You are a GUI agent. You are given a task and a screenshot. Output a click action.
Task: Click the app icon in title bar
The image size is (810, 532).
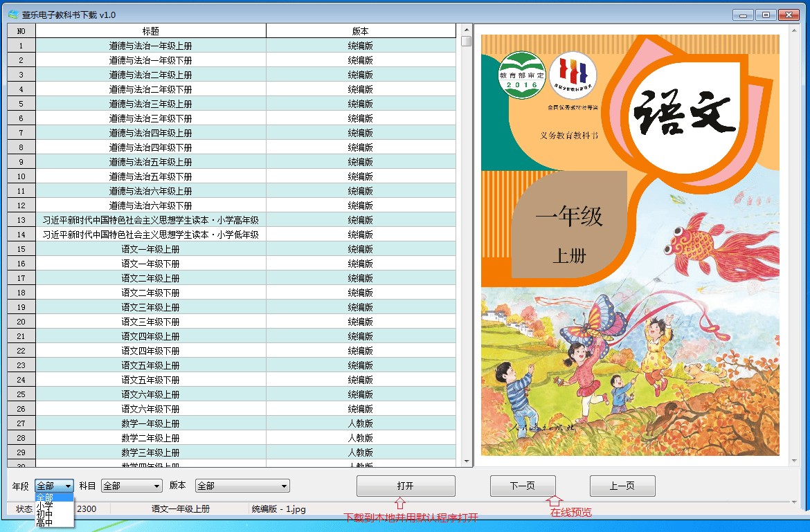[13, 15]
